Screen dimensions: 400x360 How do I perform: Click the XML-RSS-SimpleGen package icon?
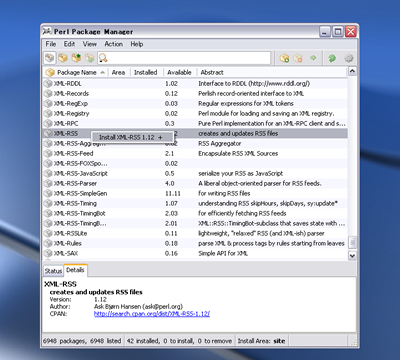tap(48, 193)
